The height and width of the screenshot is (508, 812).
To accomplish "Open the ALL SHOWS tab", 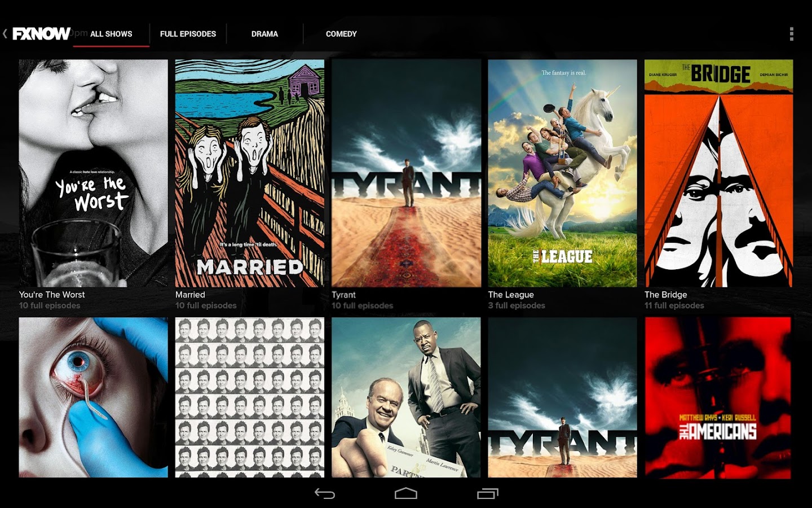I will pos(111,34).
